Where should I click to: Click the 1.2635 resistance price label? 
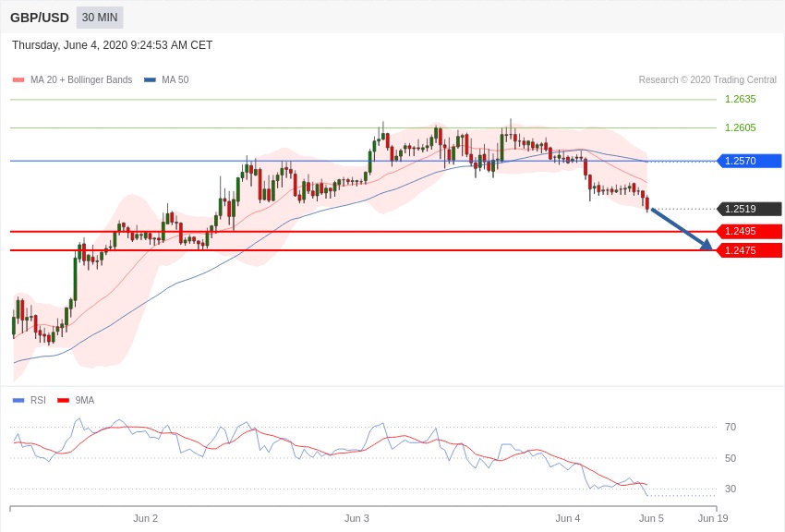[740, 99]
